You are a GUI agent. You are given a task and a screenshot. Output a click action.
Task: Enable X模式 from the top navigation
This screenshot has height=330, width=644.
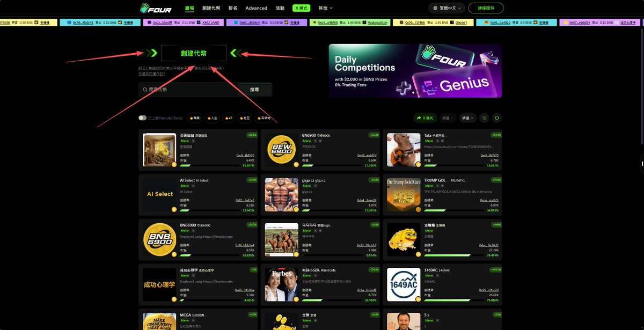302,8
